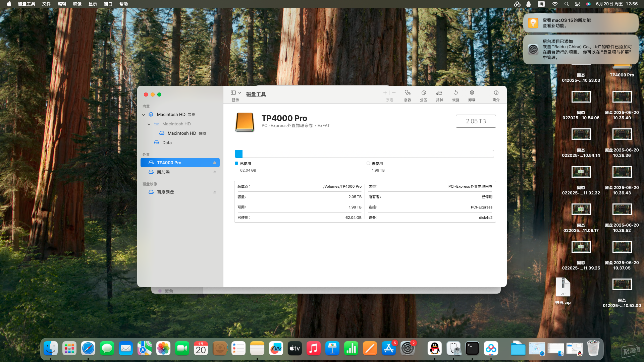Click the Wi-Fi status icon
The width and height of the screenshot is (644, 362).
555,4
